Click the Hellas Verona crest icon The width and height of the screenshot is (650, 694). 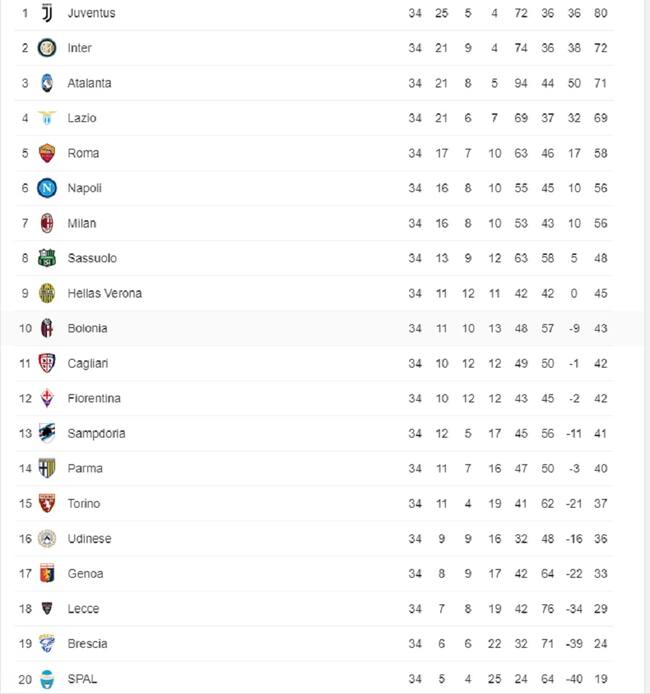pos(47,293)
